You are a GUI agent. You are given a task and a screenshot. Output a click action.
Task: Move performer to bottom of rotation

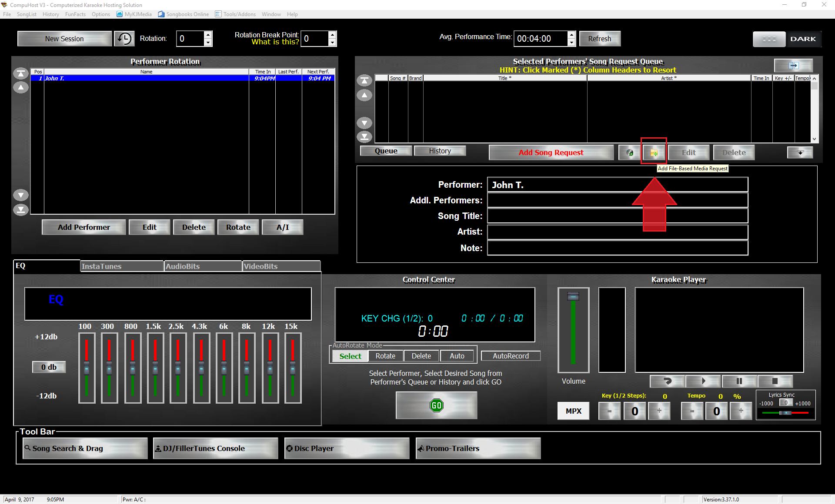[20, 210]
